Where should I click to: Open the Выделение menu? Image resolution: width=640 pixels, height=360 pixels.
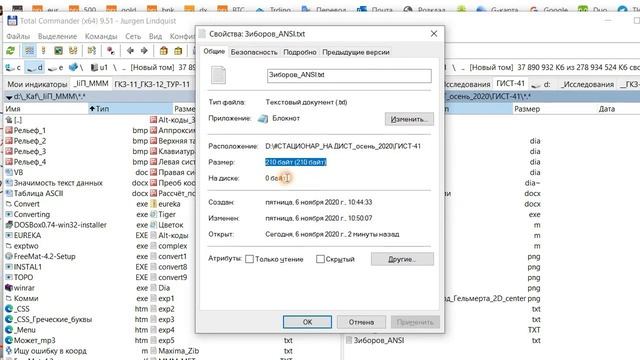pos(57,36)
